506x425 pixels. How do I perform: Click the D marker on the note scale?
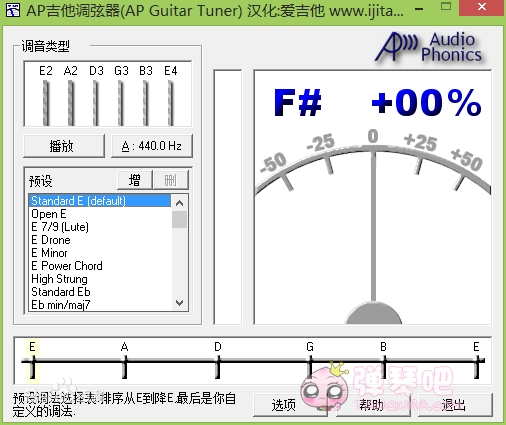[x=218, y=361]
